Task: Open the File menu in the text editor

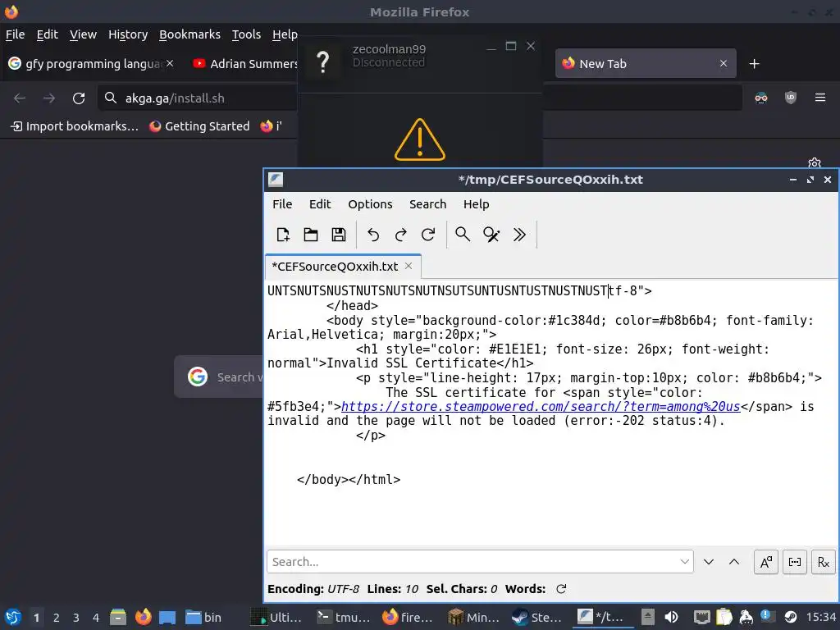Action: (282, 204)
